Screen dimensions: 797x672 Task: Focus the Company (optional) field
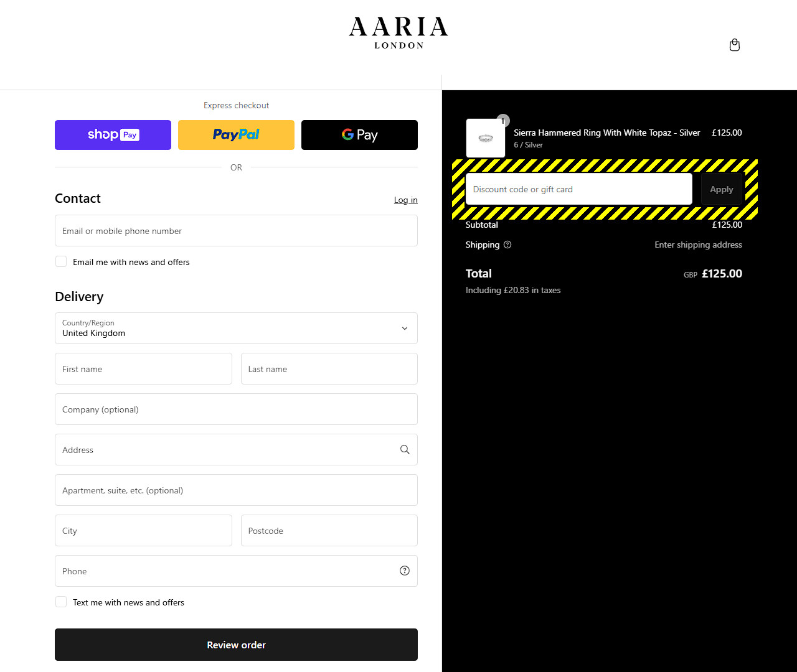coord(236,409)
